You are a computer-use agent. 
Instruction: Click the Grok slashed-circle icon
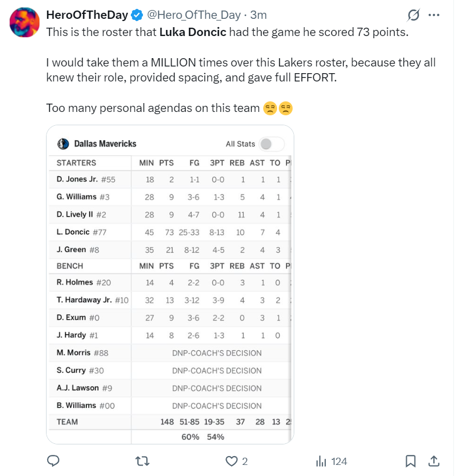[x=413, y=15]
